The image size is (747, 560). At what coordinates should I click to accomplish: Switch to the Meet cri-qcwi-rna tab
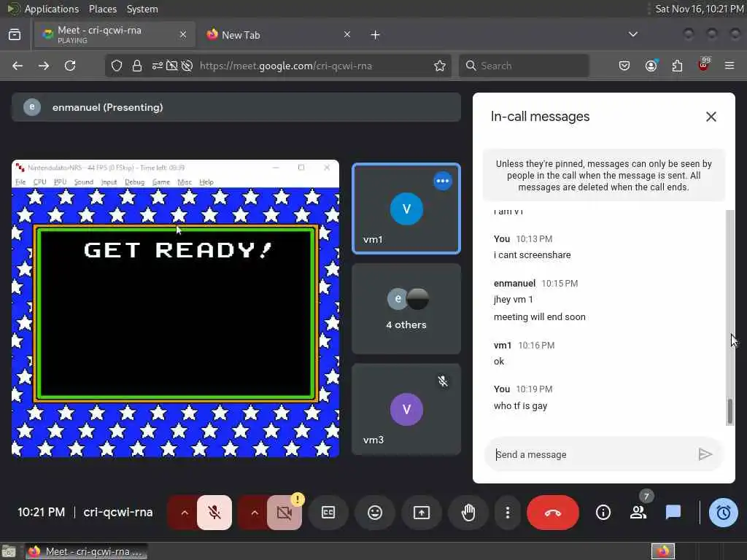115,34
